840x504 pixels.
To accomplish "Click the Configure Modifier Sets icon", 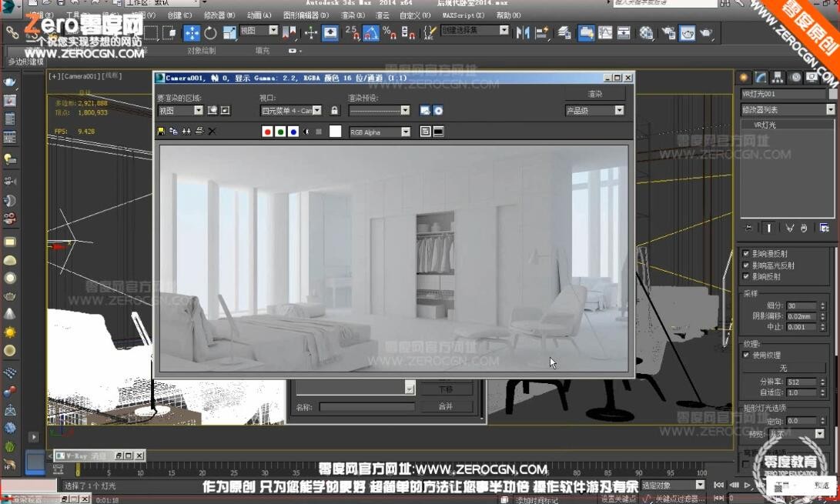I will click(824, 229).
